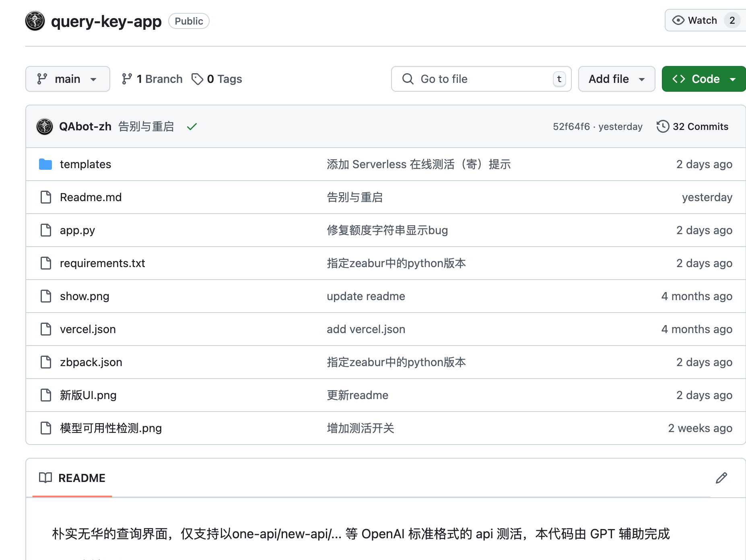Click the branch icon for 1 Branch
Screen dimensions: 746x560
tap(127, 79)
